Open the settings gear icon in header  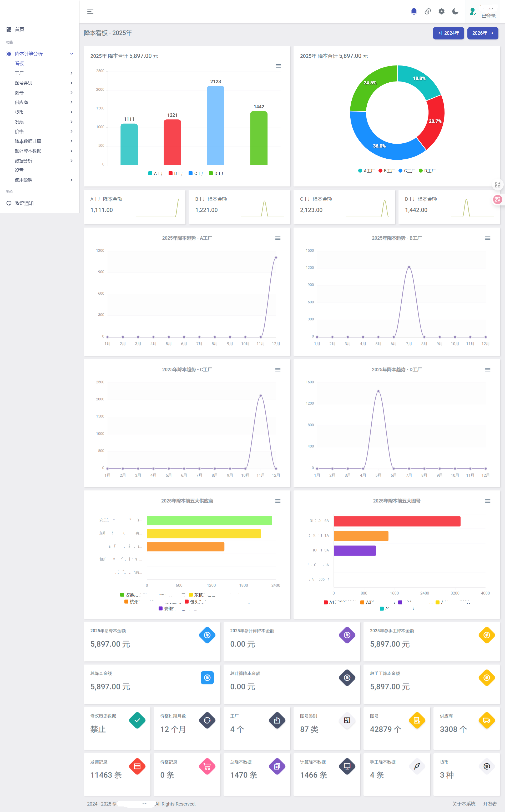pos(441,11)
